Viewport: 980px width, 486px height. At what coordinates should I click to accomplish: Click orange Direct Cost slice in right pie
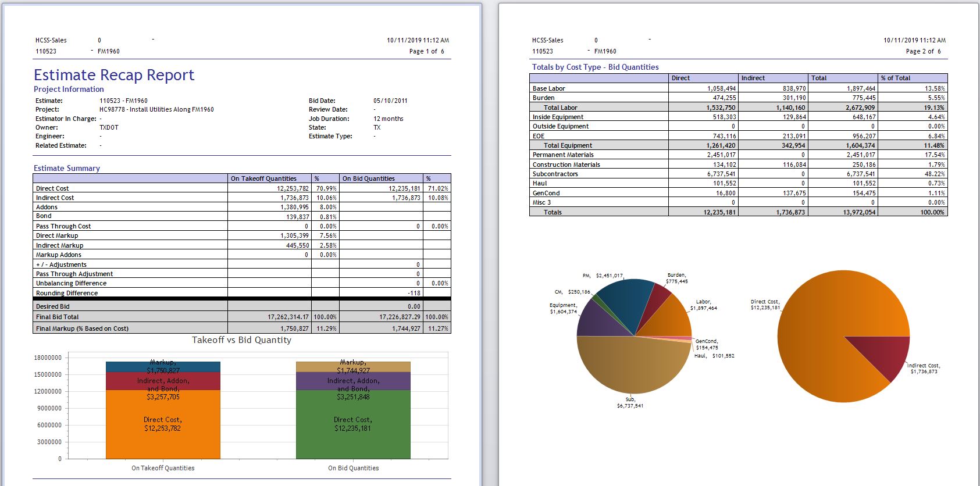coord(826,326)
